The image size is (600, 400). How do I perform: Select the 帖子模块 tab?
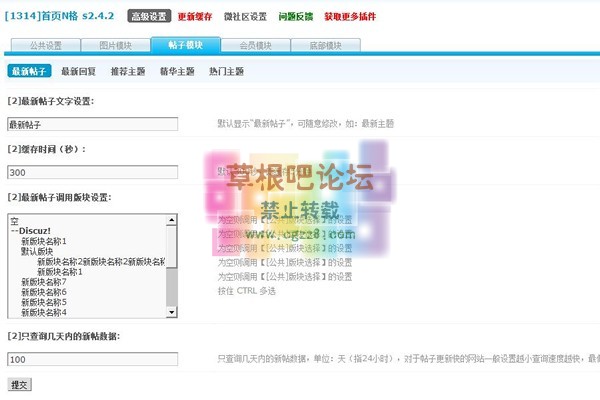[186, 45]
